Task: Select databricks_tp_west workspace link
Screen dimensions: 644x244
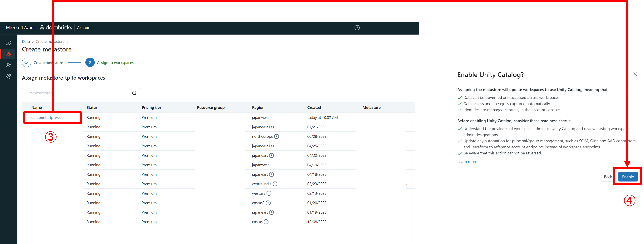Action: tap(47, 117)
